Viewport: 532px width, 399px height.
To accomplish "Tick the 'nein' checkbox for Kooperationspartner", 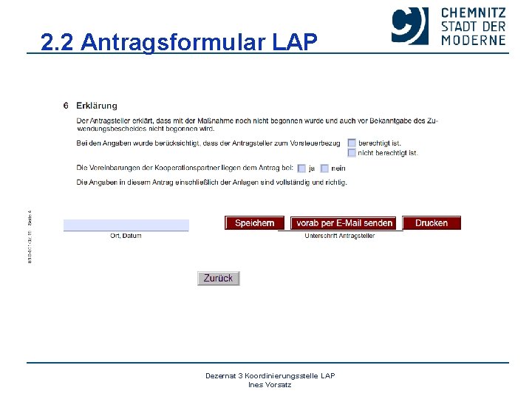I will click(x=324, y=168).
